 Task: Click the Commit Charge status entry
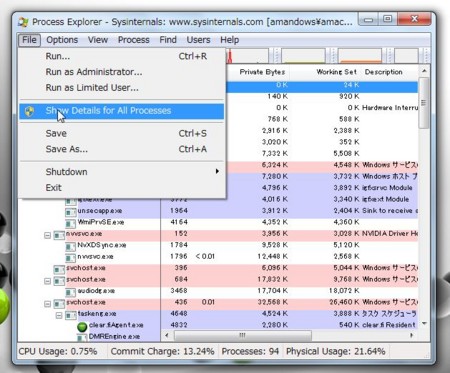pos(162,351)
